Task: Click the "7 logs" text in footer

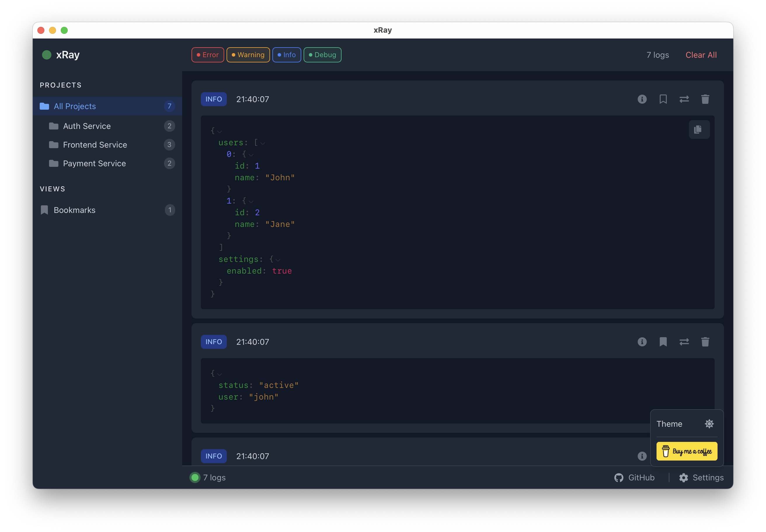Action: coord(215,478)
